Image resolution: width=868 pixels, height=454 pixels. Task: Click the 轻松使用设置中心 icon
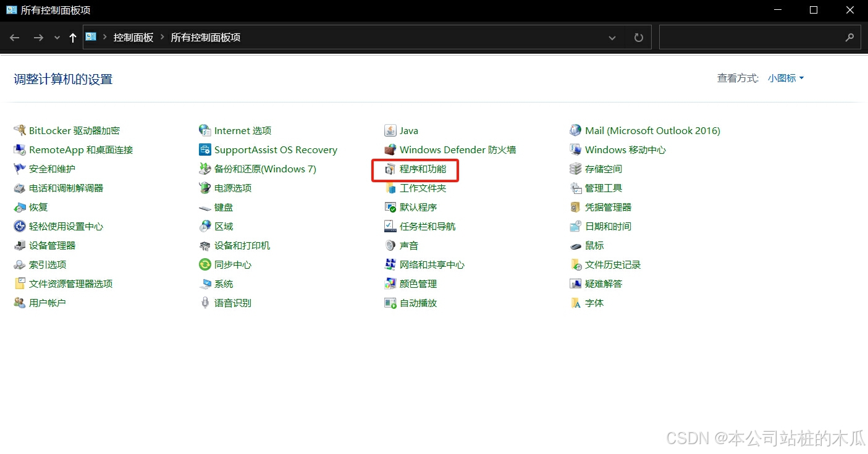(19, 226)
